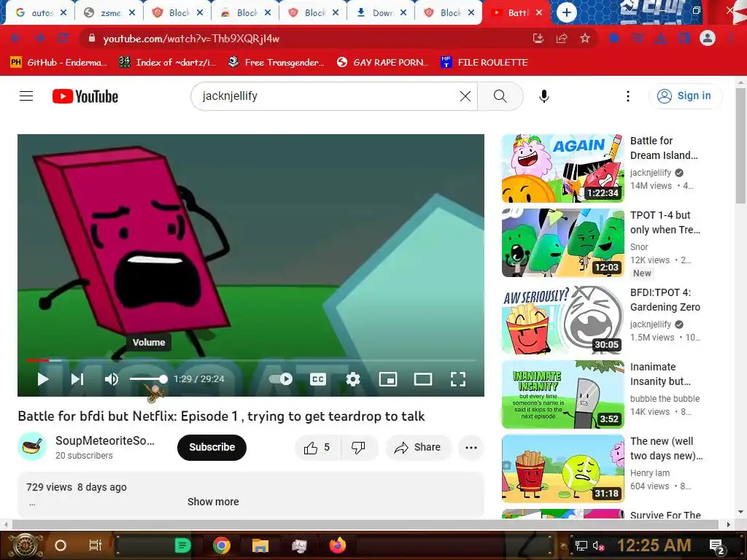Close the active YouTube 'Batt' tab
This screenshot has height=560, width=747.
pyautogui.click(x=539, y=13)
